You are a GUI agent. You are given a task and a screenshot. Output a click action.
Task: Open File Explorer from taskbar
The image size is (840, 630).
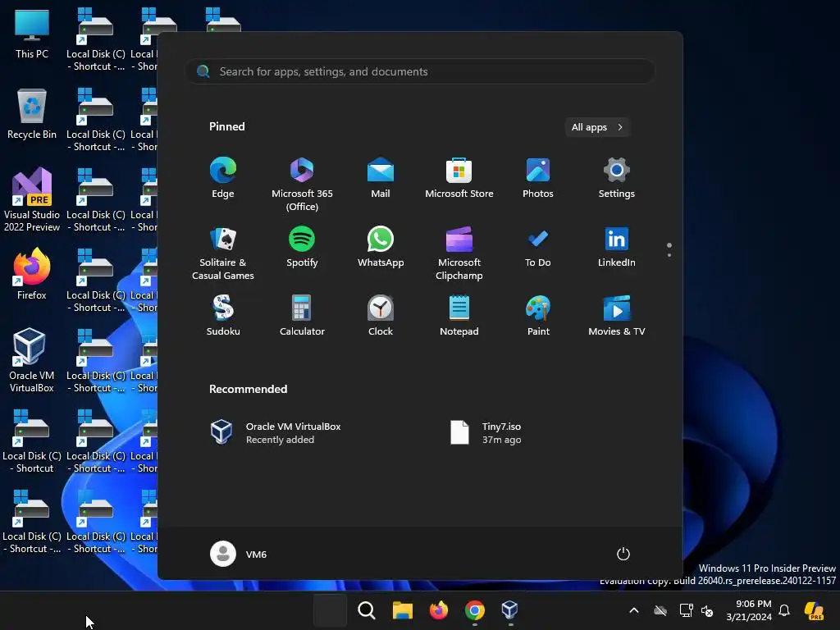click(x=402, y=609)
